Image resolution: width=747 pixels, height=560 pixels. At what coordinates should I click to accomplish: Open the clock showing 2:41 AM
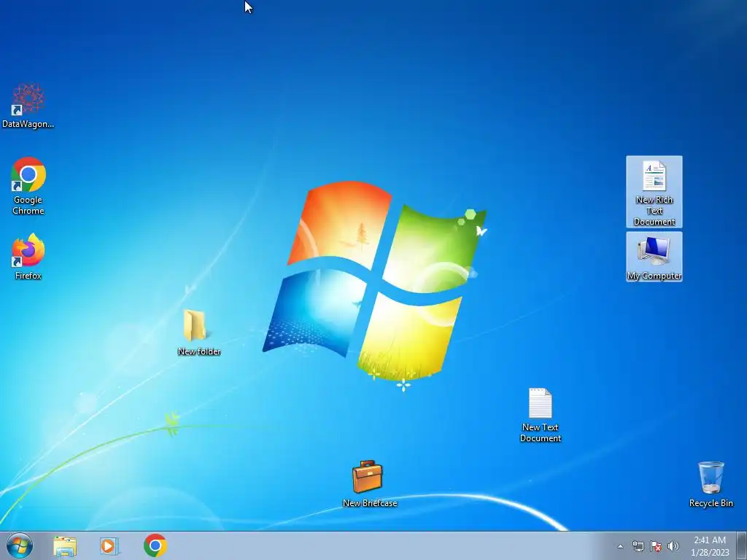(710, 546)
